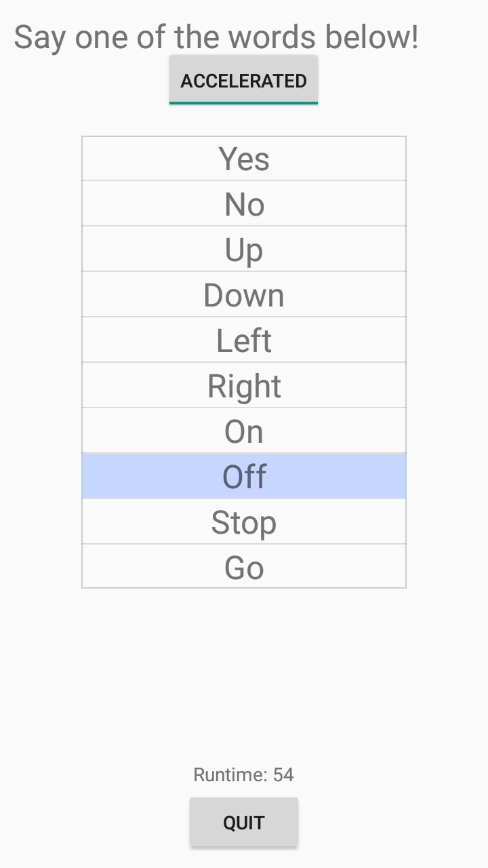Click the On word row
Image resolution: width=488 pixels, height=868 pixels.
(244, 431)
